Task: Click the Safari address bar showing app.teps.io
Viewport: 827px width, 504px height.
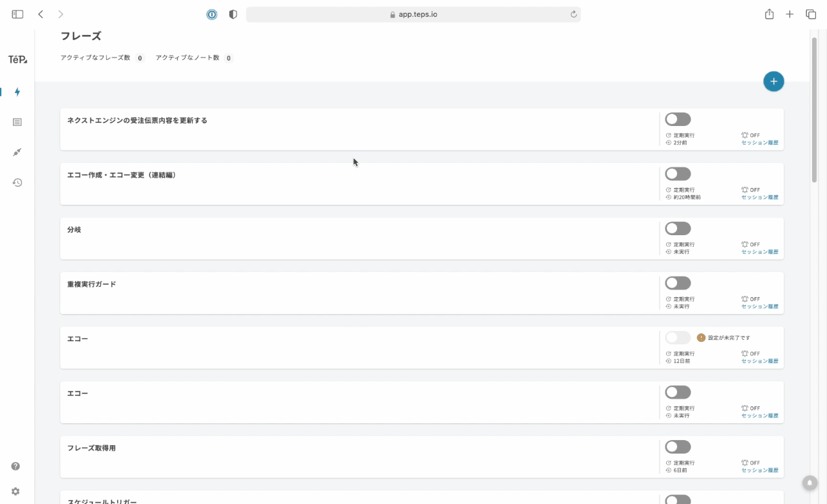Action: point(413,14)
